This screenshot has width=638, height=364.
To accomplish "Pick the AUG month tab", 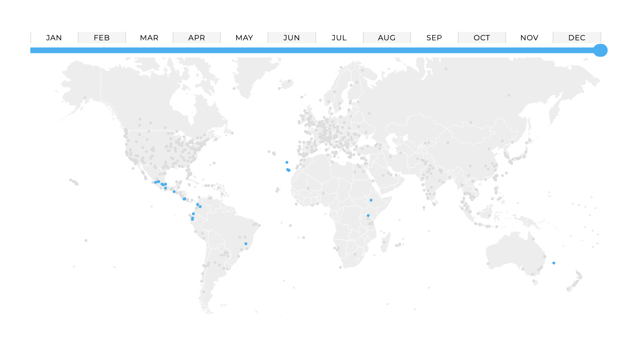I will coord(387,38).
